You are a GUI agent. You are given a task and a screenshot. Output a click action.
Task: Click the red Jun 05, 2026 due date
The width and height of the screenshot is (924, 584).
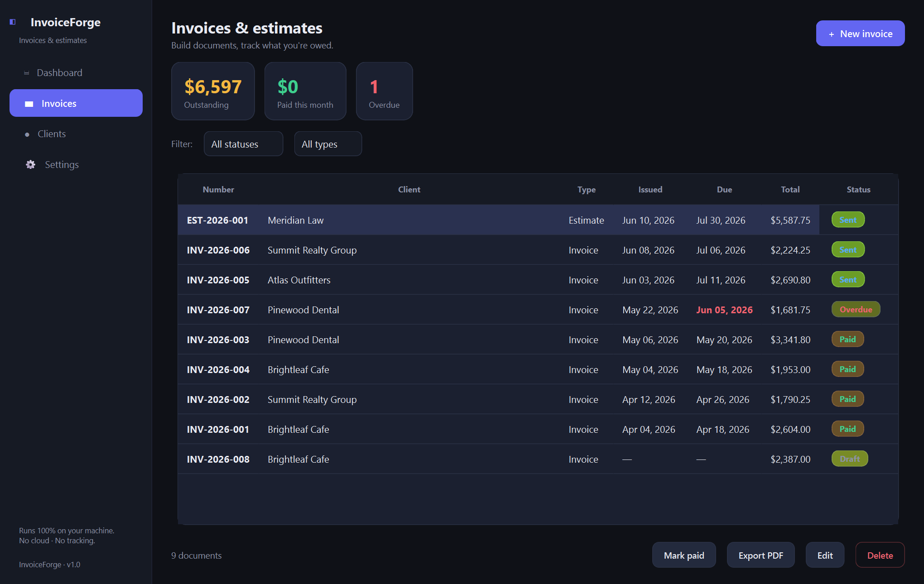tap(724, 310)
